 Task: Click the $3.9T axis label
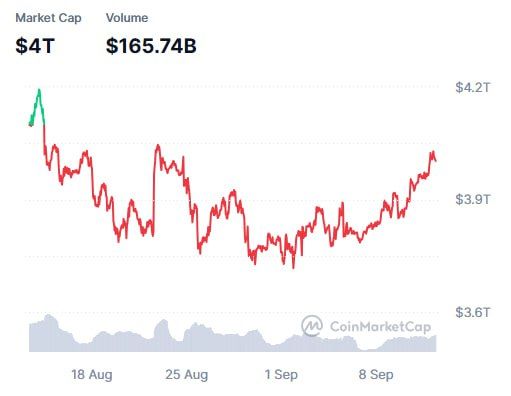pos(473,199)
